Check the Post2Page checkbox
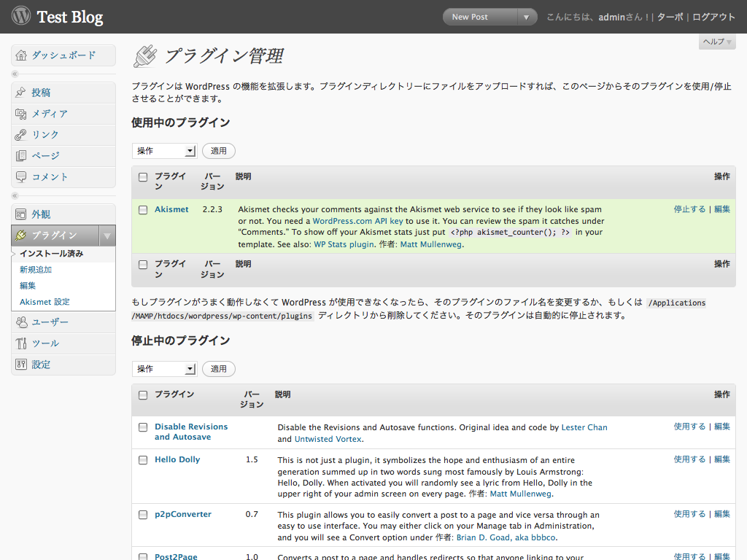This screenshot has width=747, height=560. 143,556
